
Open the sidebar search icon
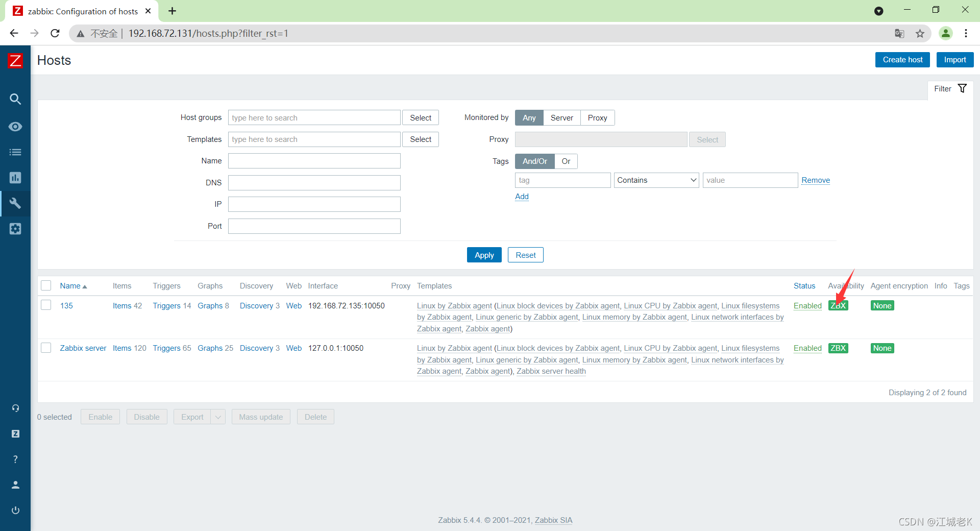(15, 99)
